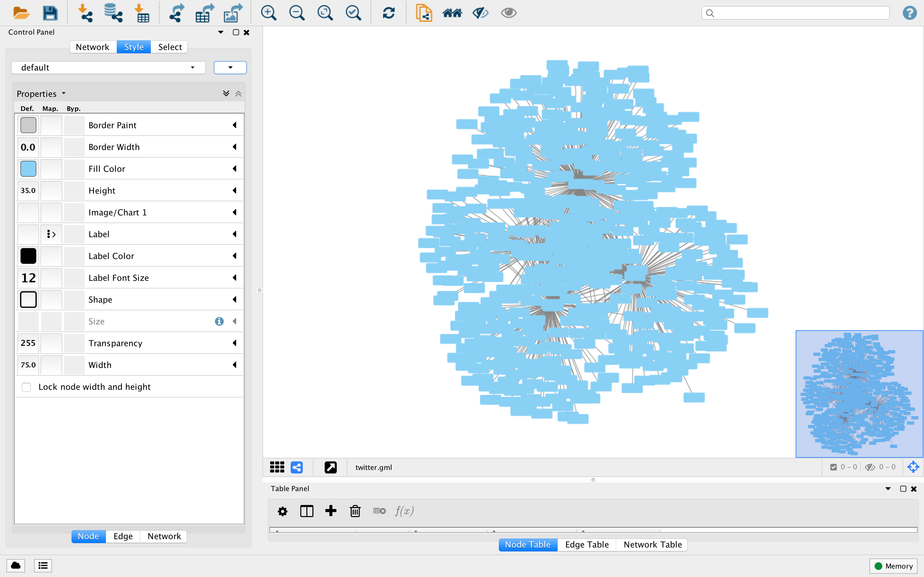Image resolution: width=924 pixels, height=577 pixels.
Task: Open the default style dropdown
Action: point(192,68)
